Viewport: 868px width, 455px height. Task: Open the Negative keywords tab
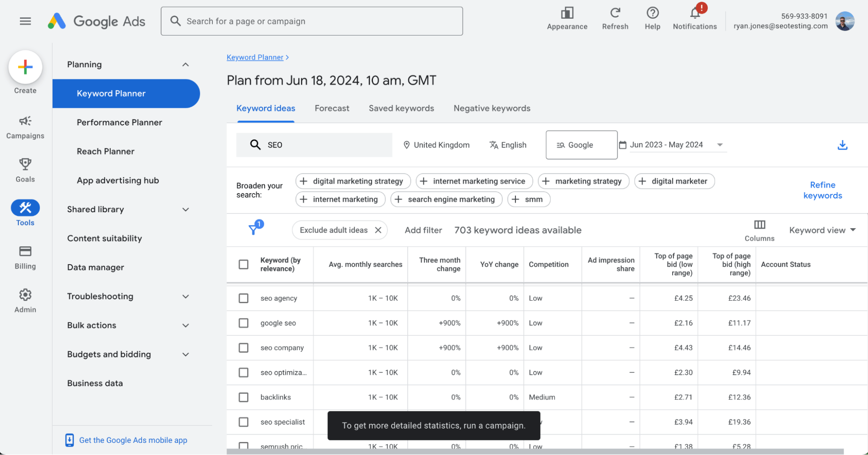[492, 108]
